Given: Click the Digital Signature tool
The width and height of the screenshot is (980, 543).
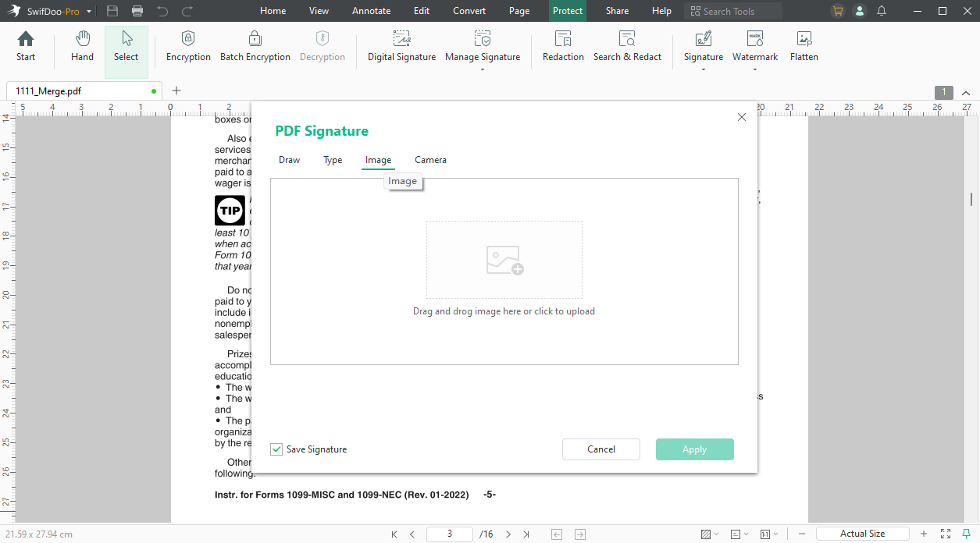Looking at the screenshot, I should 401,47.
